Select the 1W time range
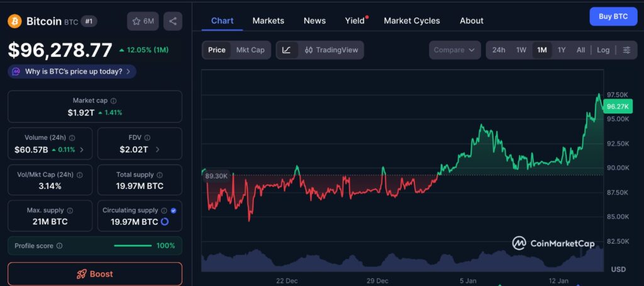Screen dimensions: 644x286 click(x=521, y=50)
